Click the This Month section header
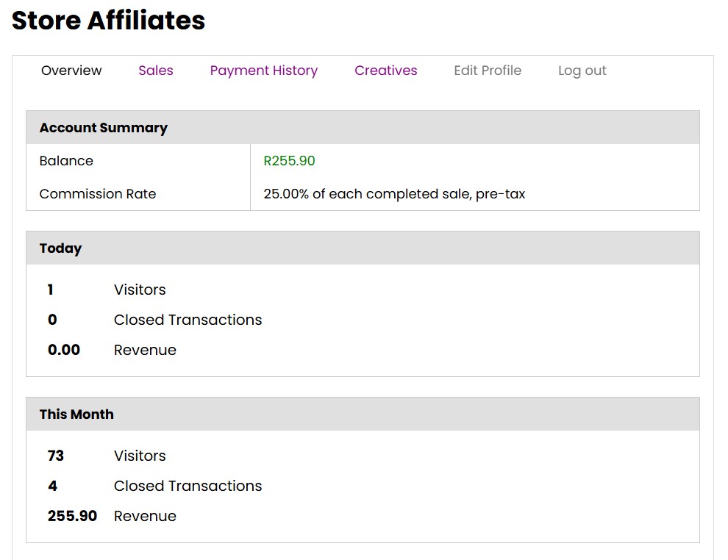Screen dimensions: 728x560 pos(76,414)
